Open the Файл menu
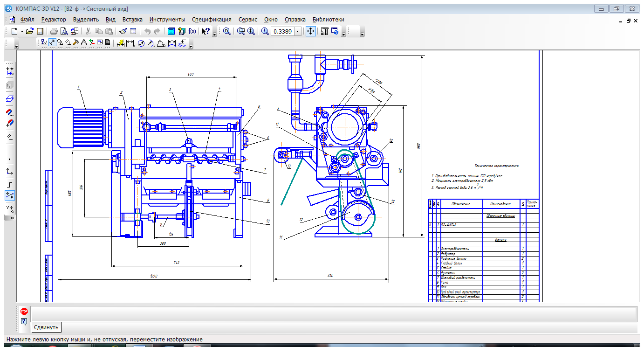This screenshot has height=347, width=644. point(27,20)
